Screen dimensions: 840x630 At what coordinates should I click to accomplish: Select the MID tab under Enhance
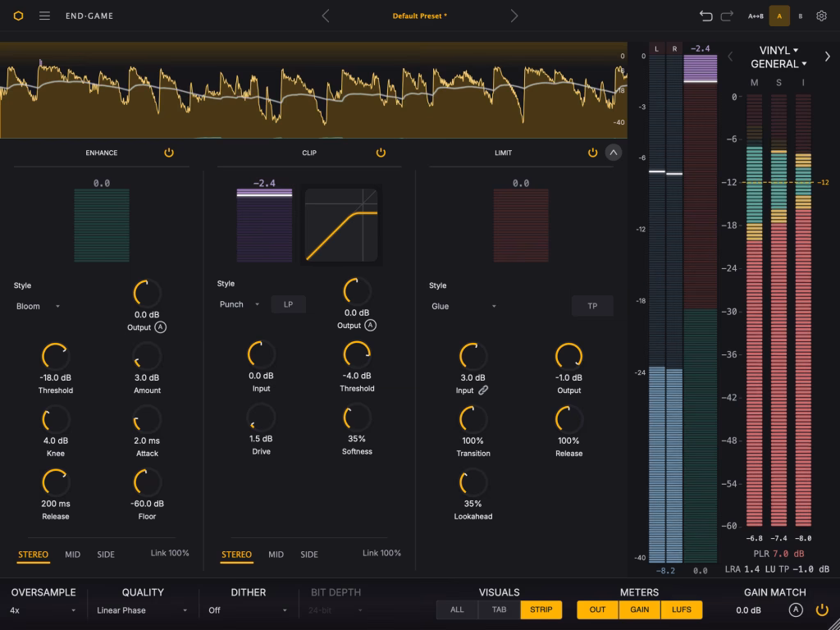pos(73,555)
